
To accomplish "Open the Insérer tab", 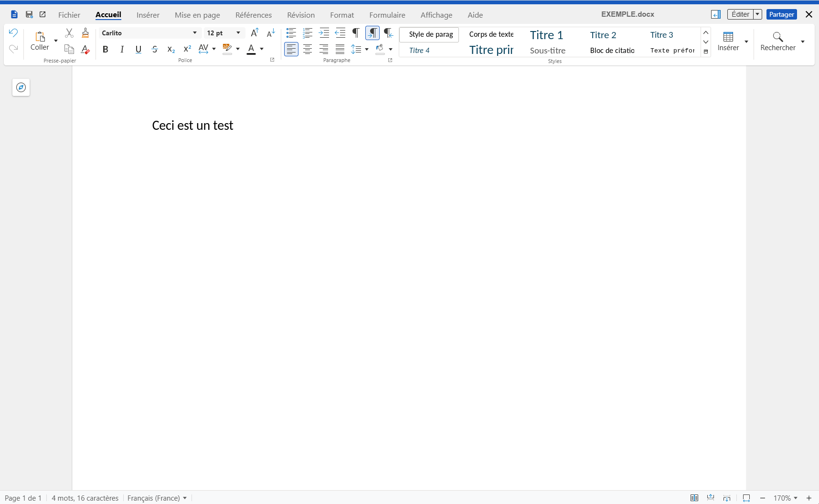I will point(148,15).
